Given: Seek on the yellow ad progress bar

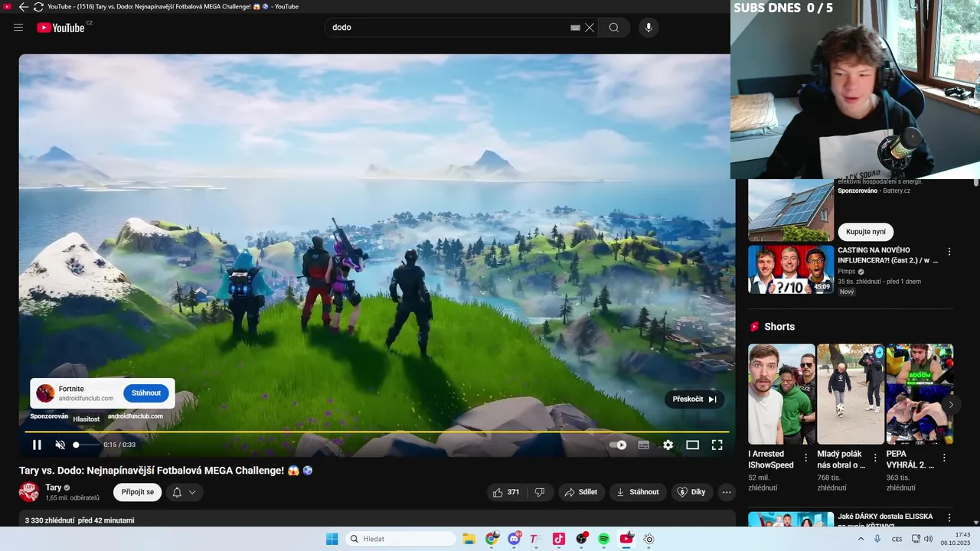Looking at the screenshot, I should (377, 432).
